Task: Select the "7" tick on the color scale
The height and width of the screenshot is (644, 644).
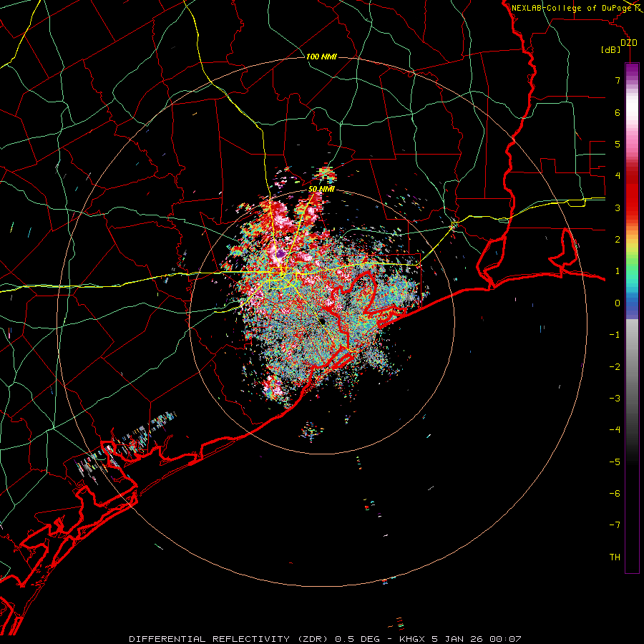Action: point(618,80)
